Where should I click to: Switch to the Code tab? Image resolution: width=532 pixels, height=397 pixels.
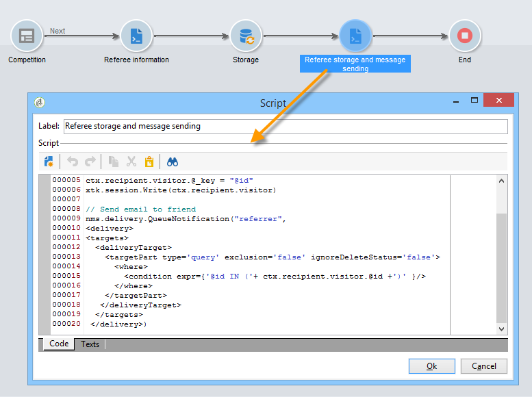point(59,344)
